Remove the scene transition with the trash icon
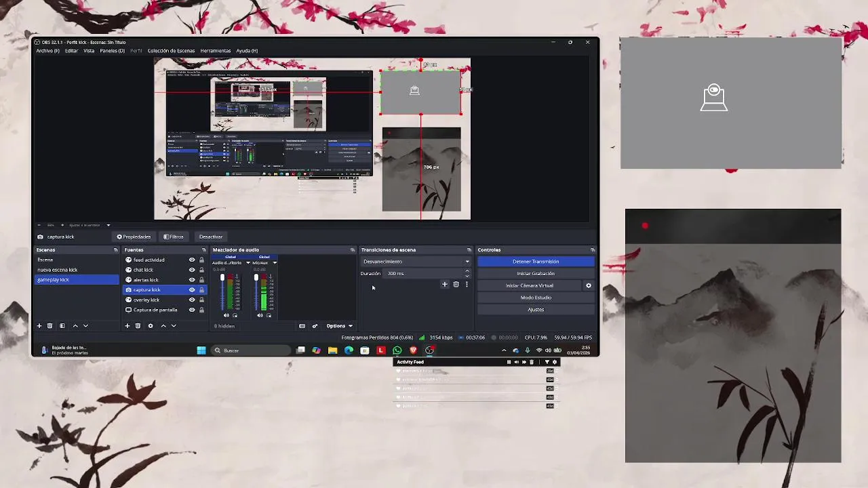This screenshot has width=868, height=488. [x=456, y=285]
